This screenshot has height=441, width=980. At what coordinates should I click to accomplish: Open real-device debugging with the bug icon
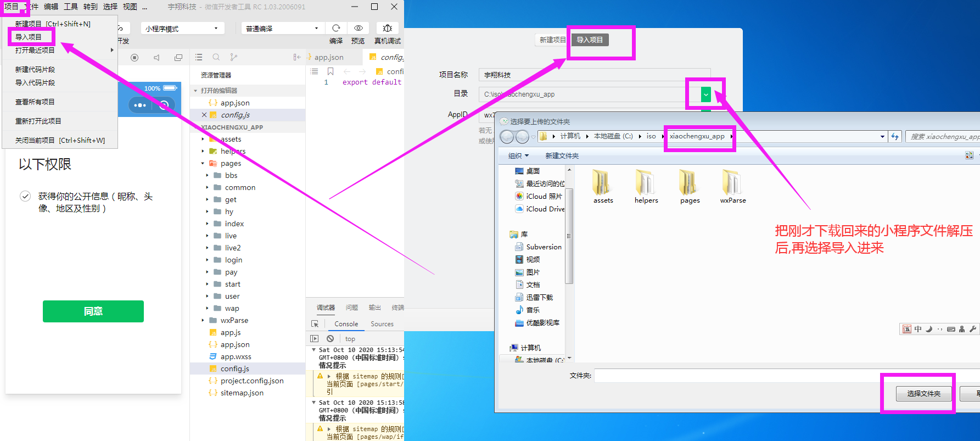pyautogui.click(x=387, y=28)
